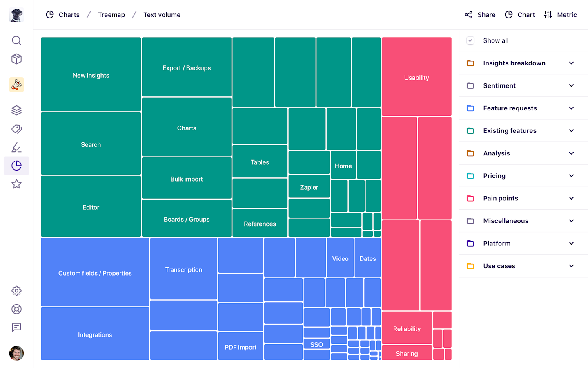This screenshot has height=368, width=588.
Task: Click the Reliability tile
Action: pos(407,328)
